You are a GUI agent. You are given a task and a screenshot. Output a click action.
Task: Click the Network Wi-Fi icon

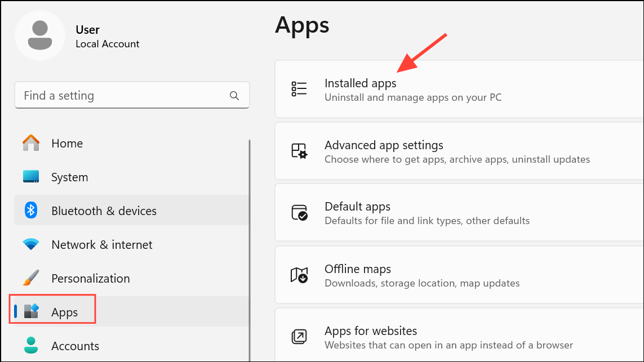pyautogui.click(x=31, y=244)
